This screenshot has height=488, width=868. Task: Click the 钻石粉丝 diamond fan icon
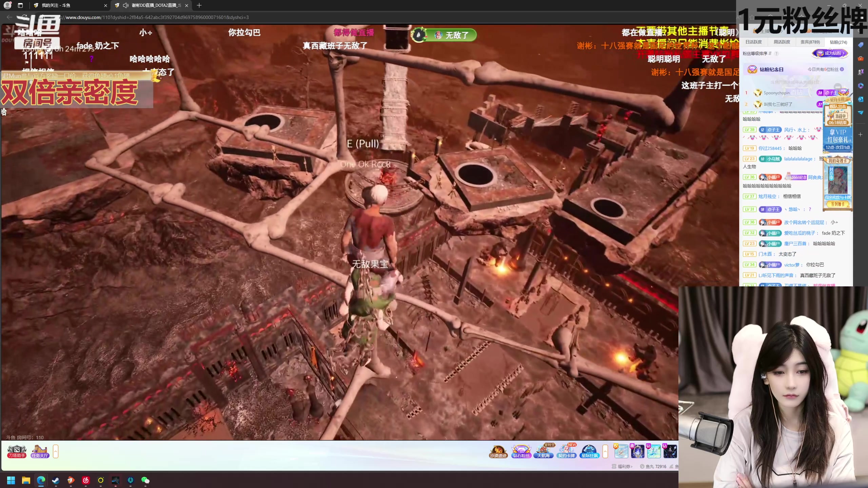click(521, 451)
